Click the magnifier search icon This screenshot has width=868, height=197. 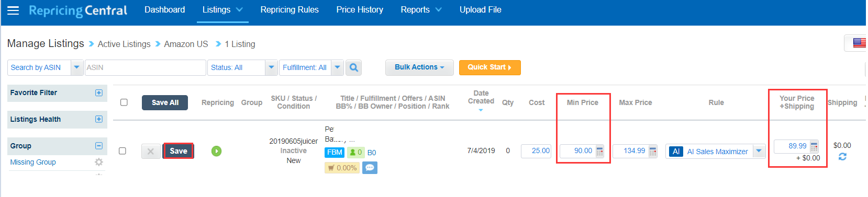point(354,67)
